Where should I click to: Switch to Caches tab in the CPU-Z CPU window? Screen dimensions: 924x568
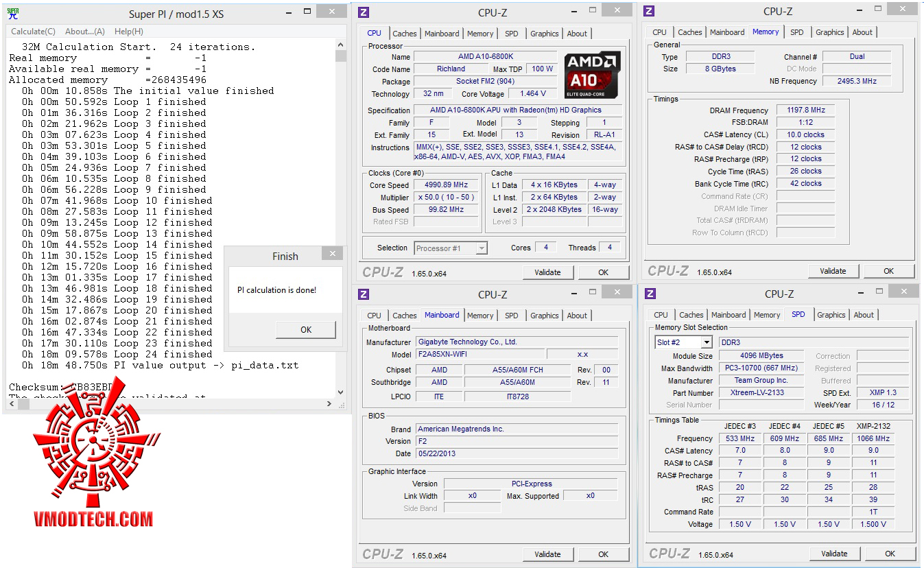click(405, 34)
